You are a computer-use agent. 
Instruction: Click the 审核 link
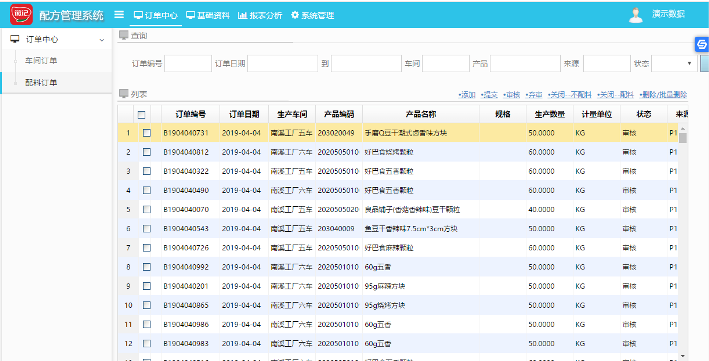[x=511, y=95]
